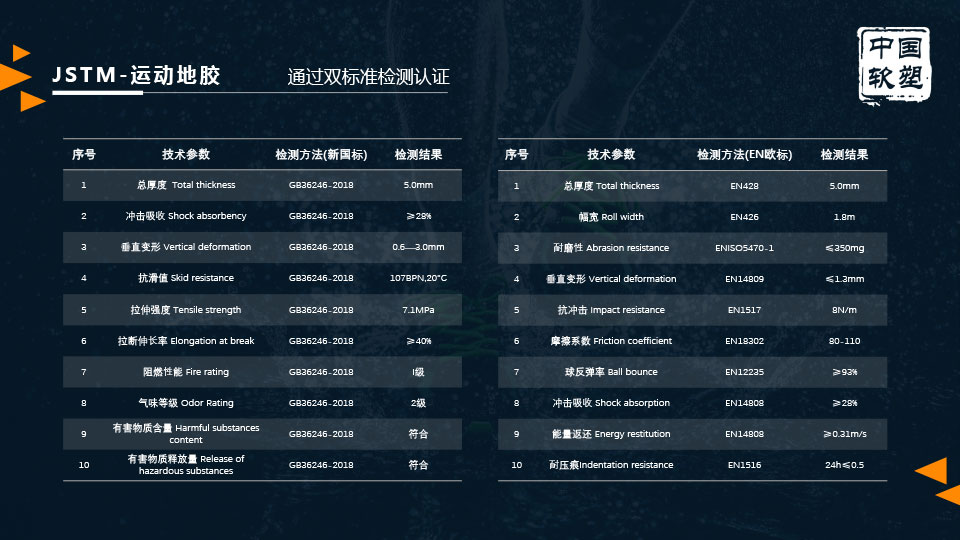
Task: Click the Impact resistance result 8N/m
Action: coord(844,310)
